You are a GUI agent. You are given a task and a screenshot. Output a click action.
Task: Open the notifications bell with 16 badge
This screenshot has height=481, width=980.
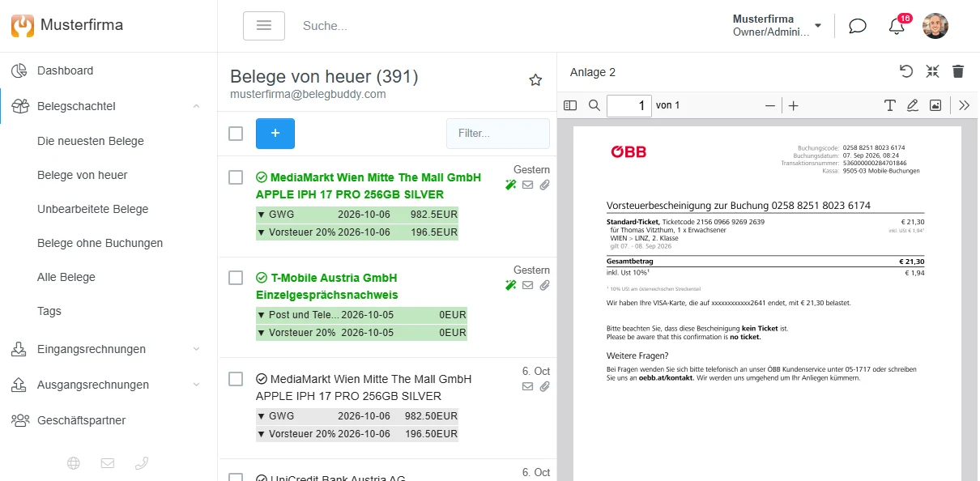897,25
